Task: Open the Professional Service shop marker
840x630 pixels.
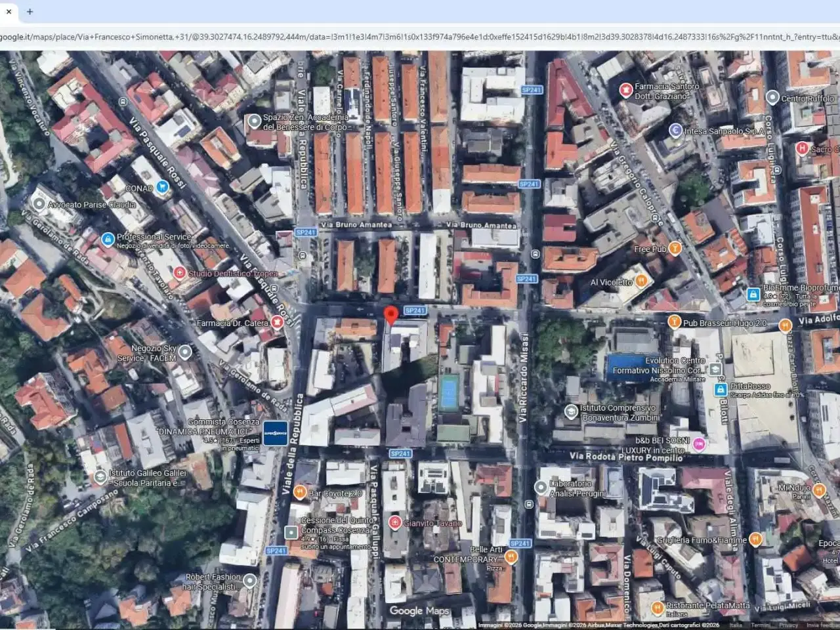Action: (108, 240)
